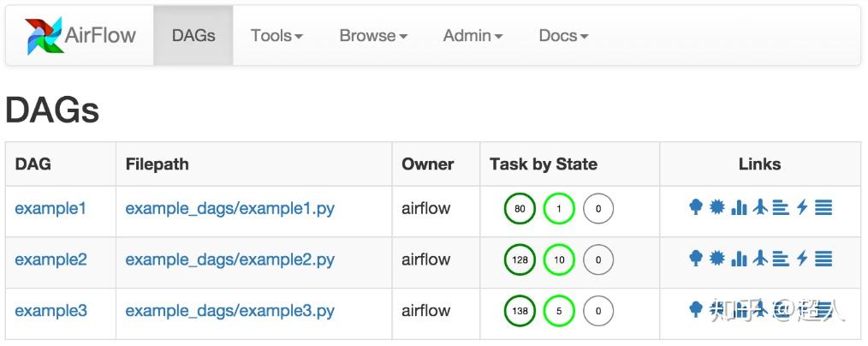Open the Gantt icon for example2

point(781,259)
